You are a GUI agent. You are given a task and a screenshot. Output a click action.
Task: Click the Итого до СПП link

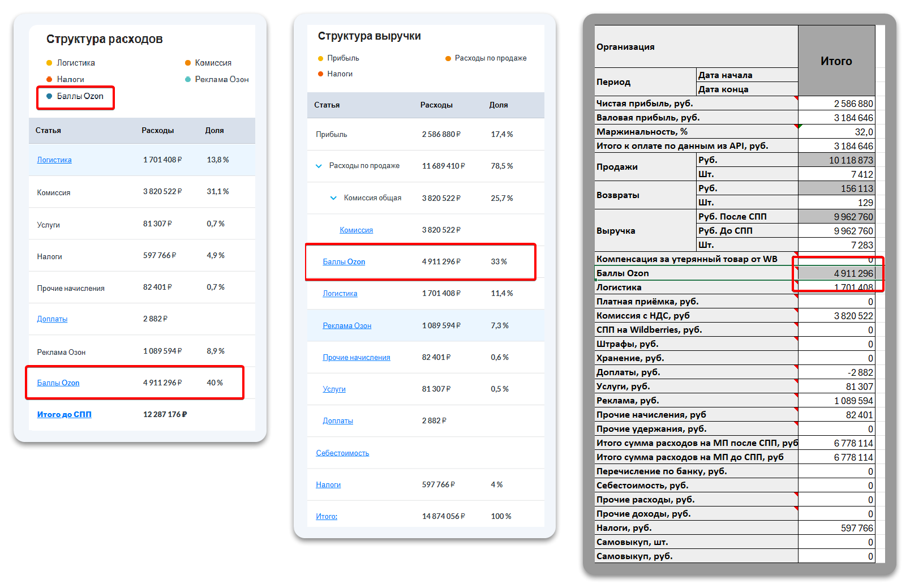tap(64, 415)
